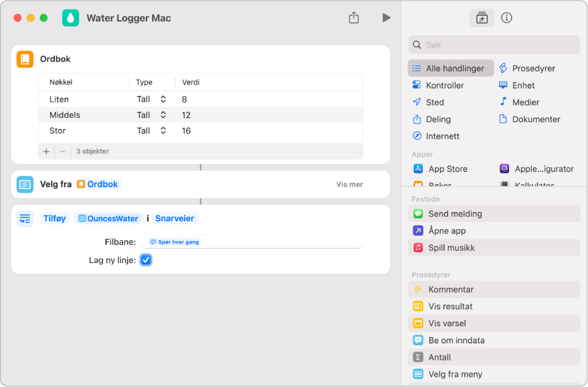
Task: Remove dictionary item with minus button
Action: pyautogui.click(x=63, y=151)
